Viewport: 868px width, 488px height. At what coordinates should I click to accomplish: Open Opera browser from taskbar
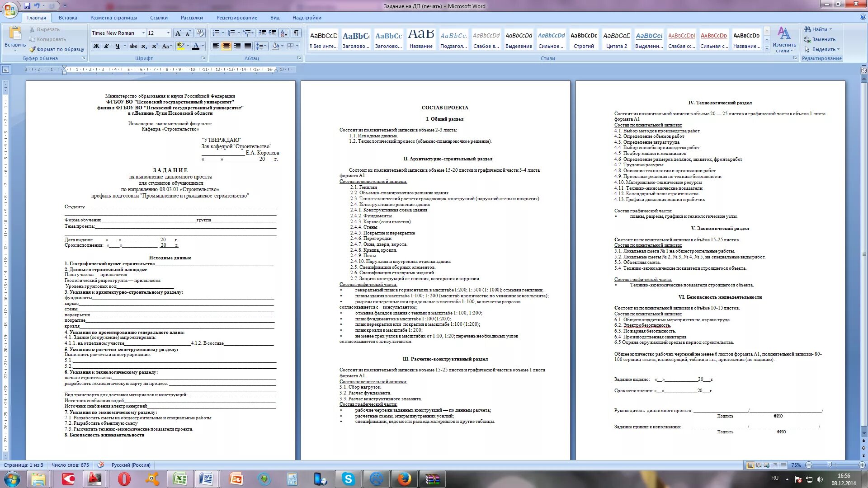click(x=124, y=479)
